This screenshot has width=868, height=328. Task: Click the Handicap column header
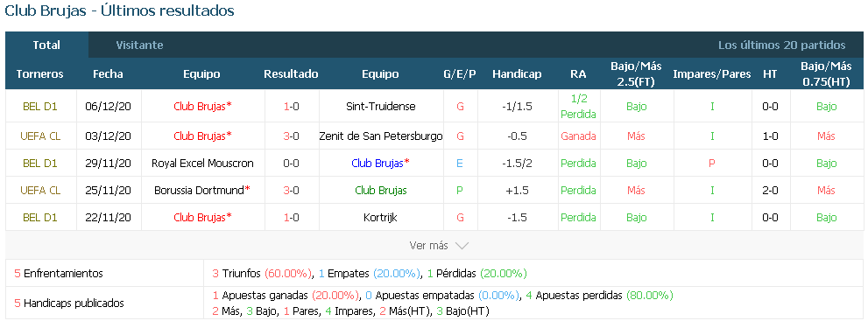pos(517,73)
